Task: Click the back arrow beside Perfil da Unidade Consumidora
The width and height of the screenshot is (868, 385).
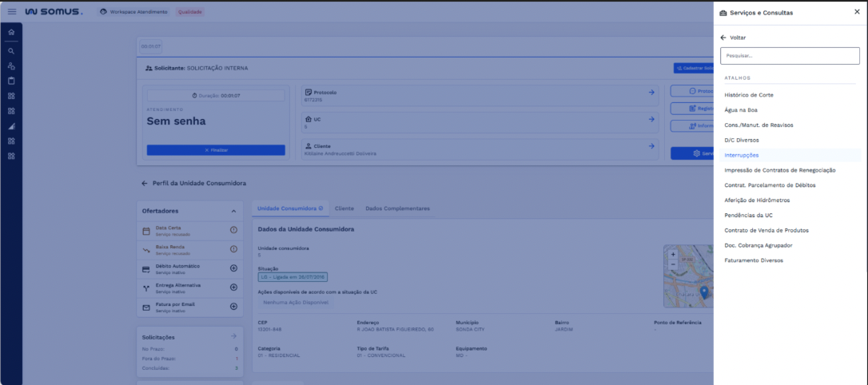Action: (145, 183)
